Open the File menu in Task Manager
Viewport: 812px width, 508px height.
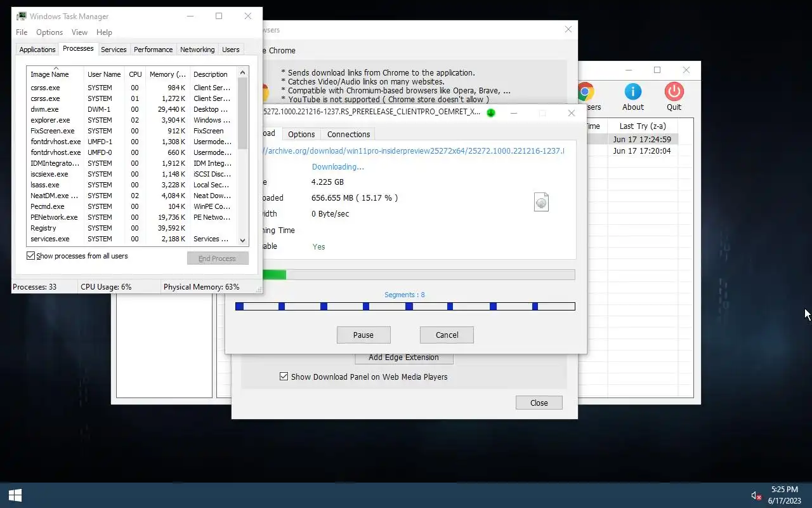22,32
